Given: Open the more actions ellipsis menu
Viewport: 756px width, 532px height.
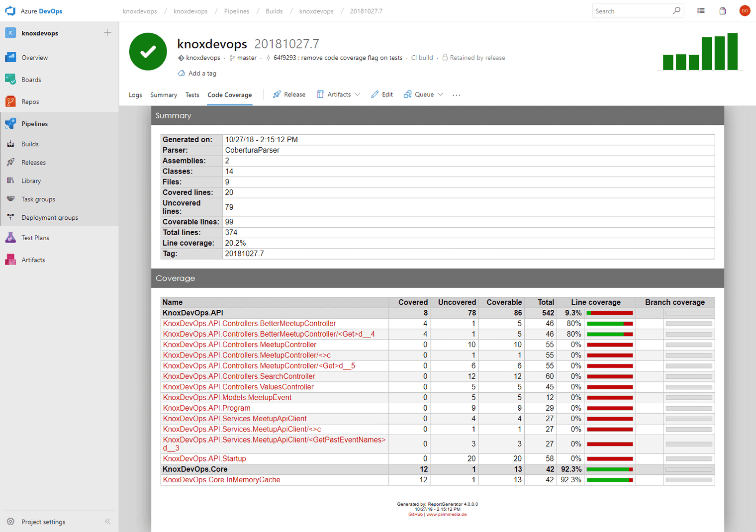Looking at the screenshot, I should tap(456, 95).
